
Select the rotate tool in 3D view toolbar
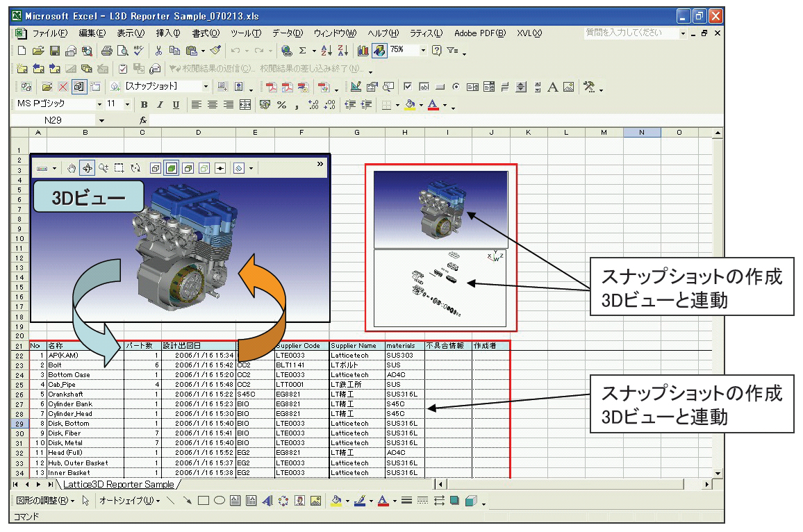(x=88, y=169)
